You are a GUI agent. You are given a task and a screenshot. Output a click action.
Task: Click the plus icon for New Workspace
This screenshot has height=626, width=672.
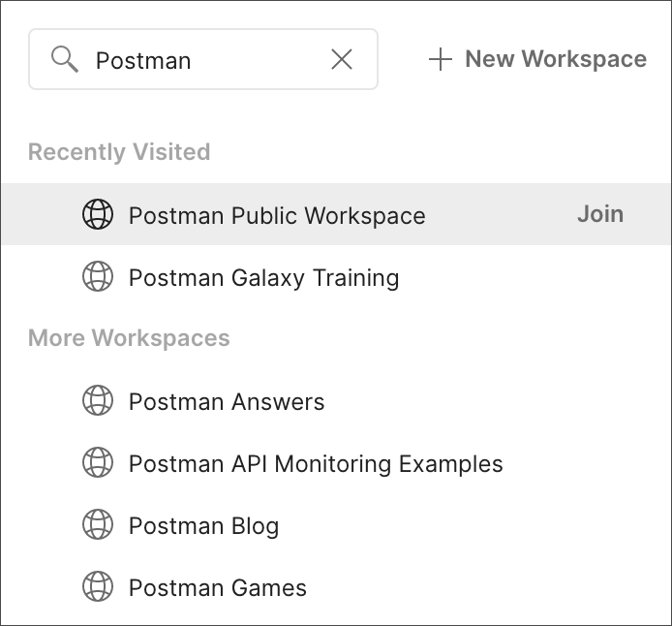[x=441, y=59]
